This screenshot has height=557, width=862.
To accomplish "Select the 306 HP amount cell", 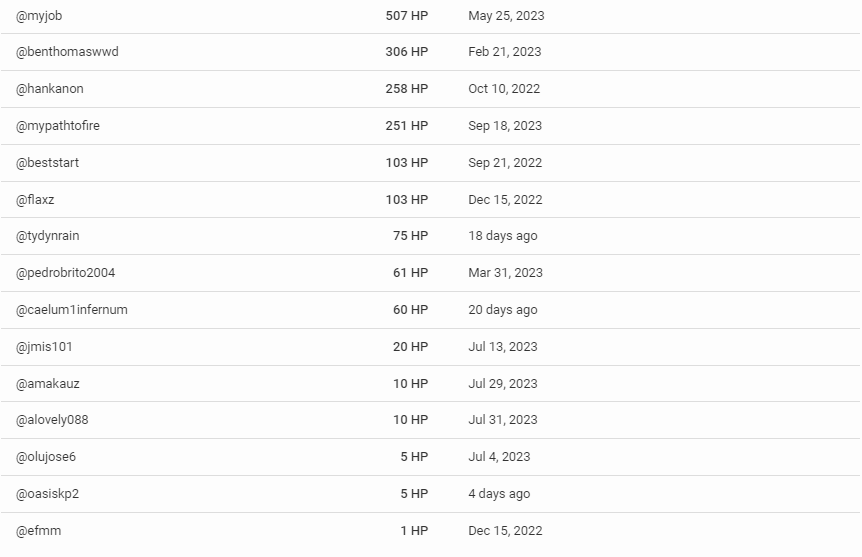I will (407, 52).
